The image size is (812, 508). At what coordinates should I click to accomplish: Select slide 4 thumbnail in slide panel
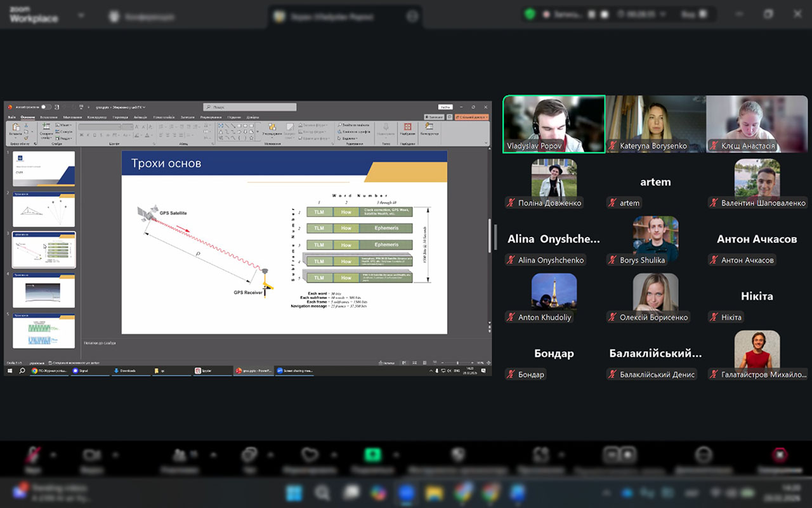44,290
